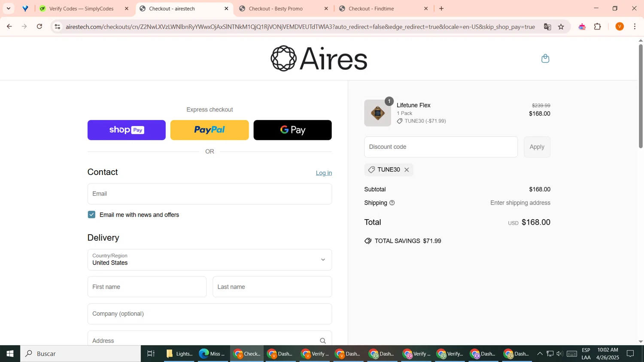Click the Enter shipping address text
This screenshot has height=362, width=644.
coord(520,203)
